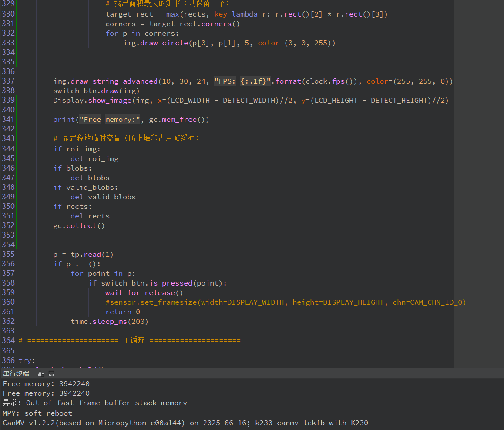504x430 pixels.
Task: Click the "try:" keyword on line 366
Action: point(27,360)
